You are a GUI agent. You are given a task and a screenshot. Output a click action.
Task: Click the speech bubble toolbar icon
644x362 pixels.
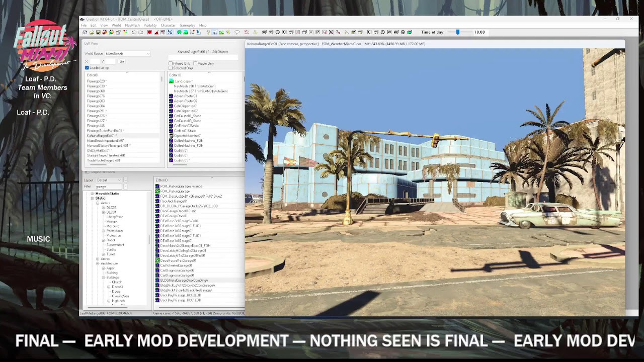[x=237, y=32]
